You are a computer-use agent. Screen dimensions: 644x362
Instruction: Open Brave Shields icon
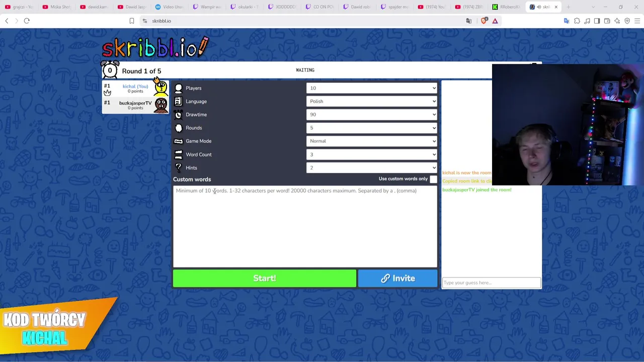[x=484, y=21]
